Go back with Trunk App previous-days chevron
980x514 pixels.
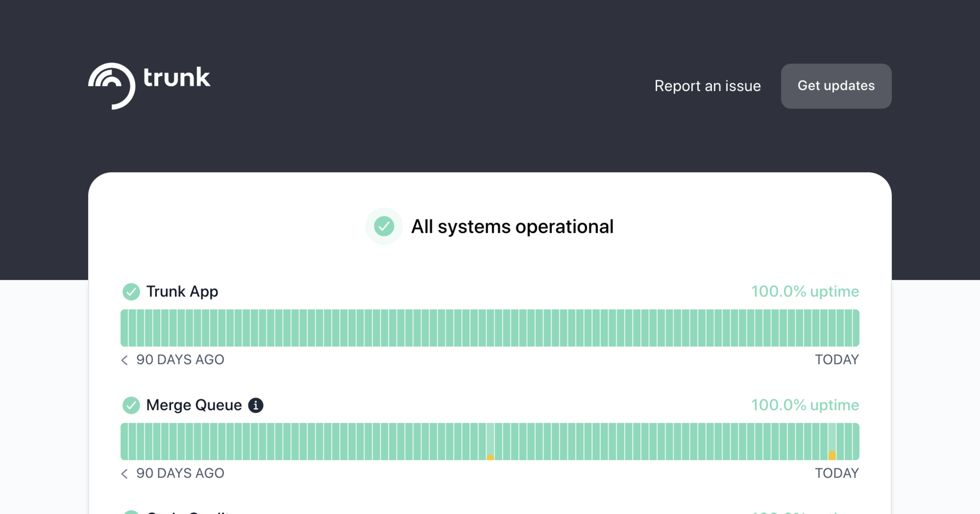pos(125,360)
